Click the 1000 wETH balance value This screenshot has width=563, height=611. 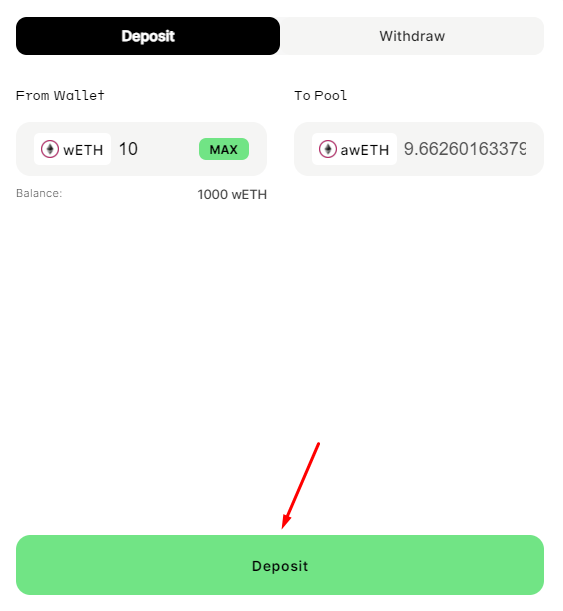click(232, 194)
